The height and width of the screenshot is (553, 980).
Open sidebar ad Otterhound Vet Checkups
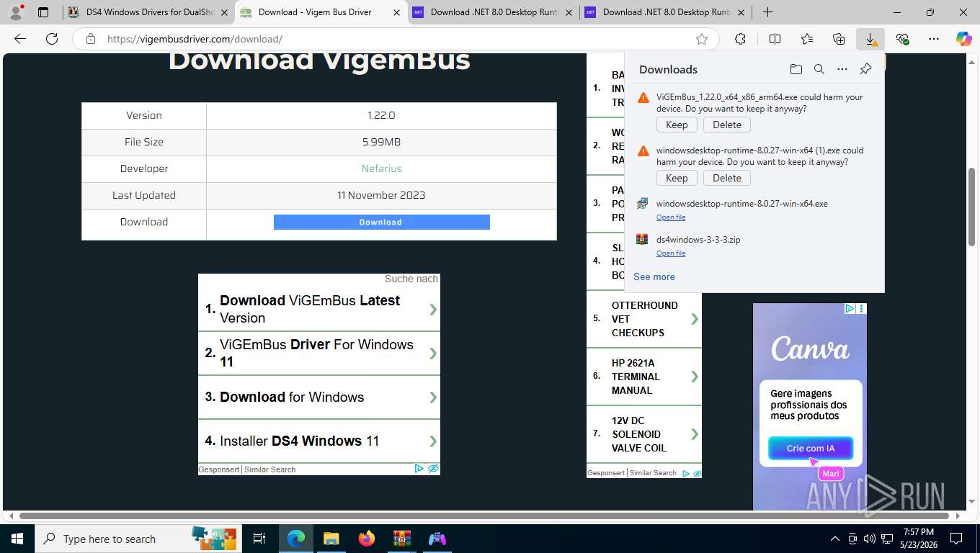(x=644, y=319)
